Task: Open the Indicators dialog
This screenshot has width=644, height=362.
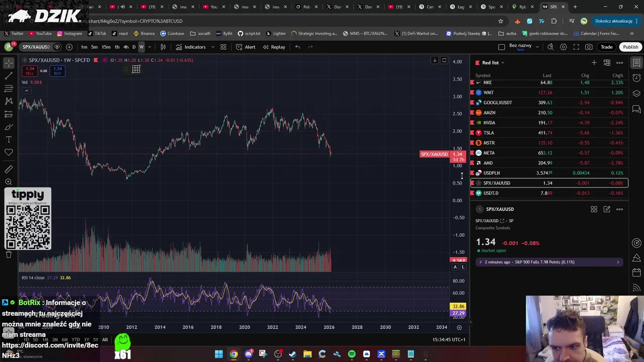Action: 191,47
